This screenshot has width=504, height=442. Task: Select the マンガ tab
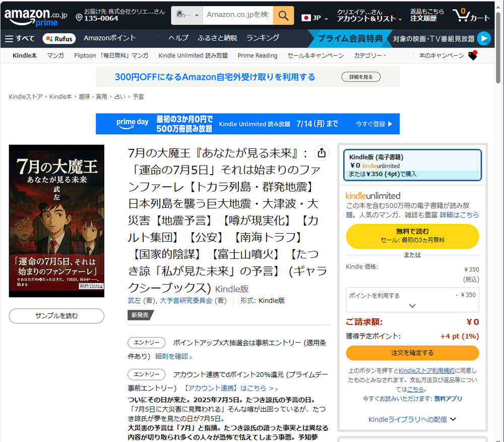point(55,56)
